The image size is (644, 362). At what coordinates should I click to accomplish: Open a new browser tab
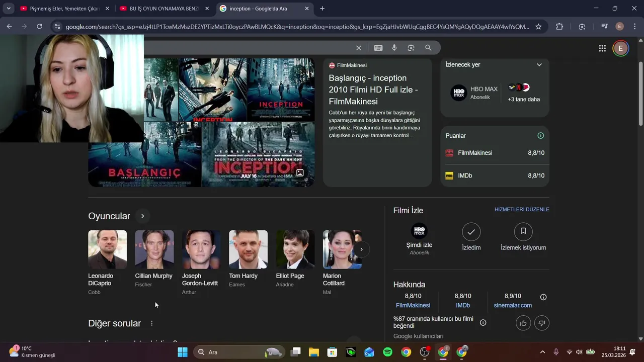[x=322, y=9]
